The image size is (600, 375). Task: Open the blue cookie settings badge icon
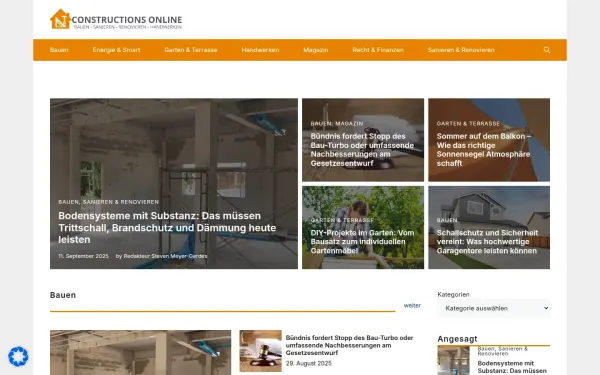[18, 357]
